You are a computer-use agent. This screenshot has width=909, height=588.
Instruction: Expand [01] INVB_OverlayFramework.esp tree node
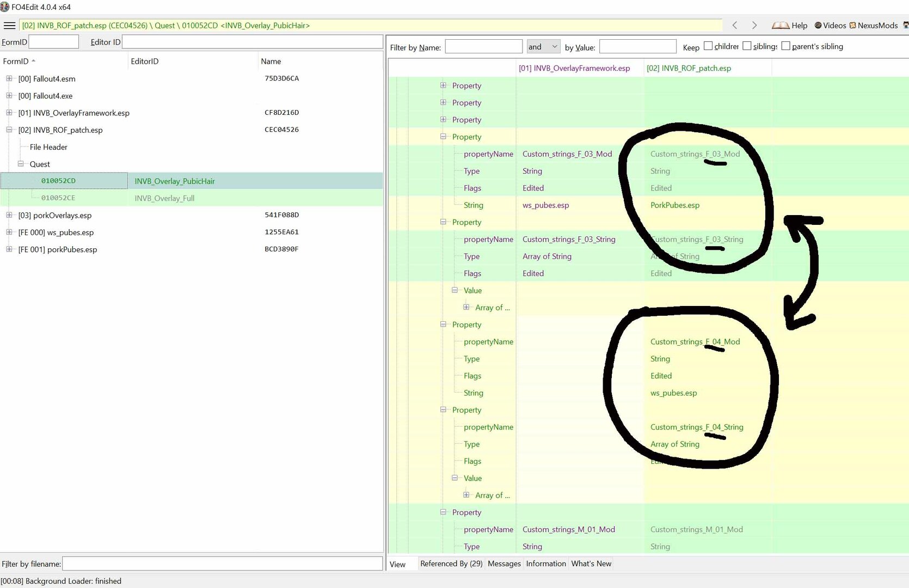(9, 113)
